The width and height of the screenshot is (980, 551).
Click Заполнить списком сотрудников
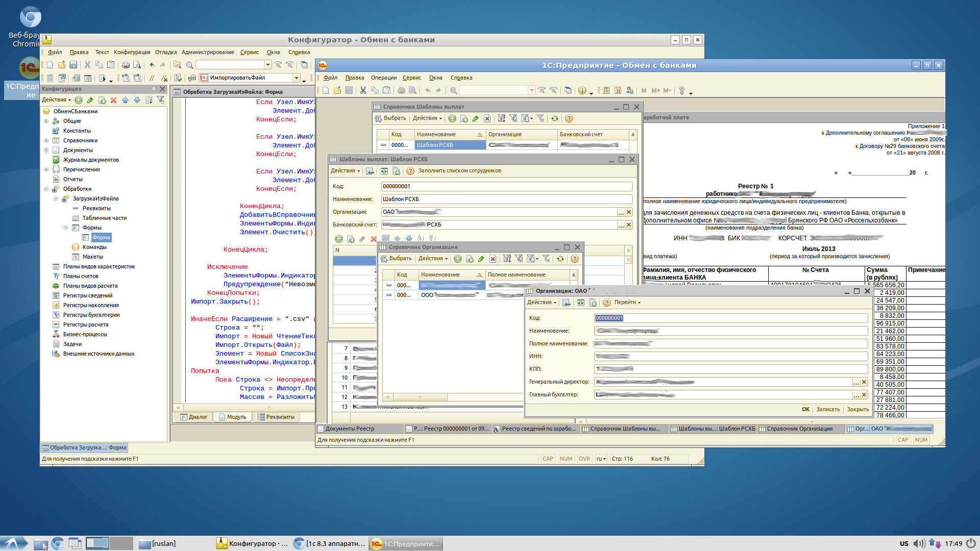(x=459, y=171)
